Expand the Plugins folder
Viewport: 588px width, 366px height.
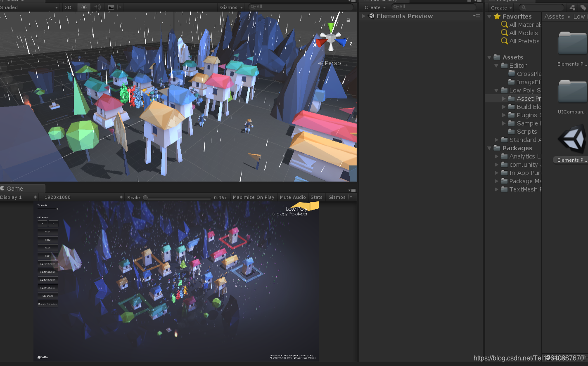click(x=504, y=115)
